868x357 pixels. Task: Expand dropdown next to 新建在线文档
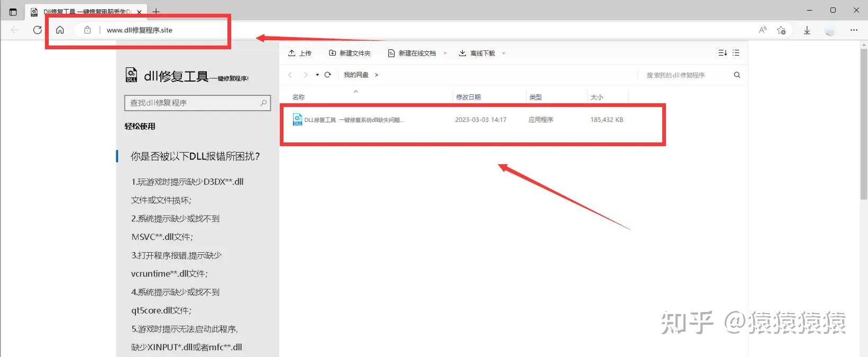point(445,53)
